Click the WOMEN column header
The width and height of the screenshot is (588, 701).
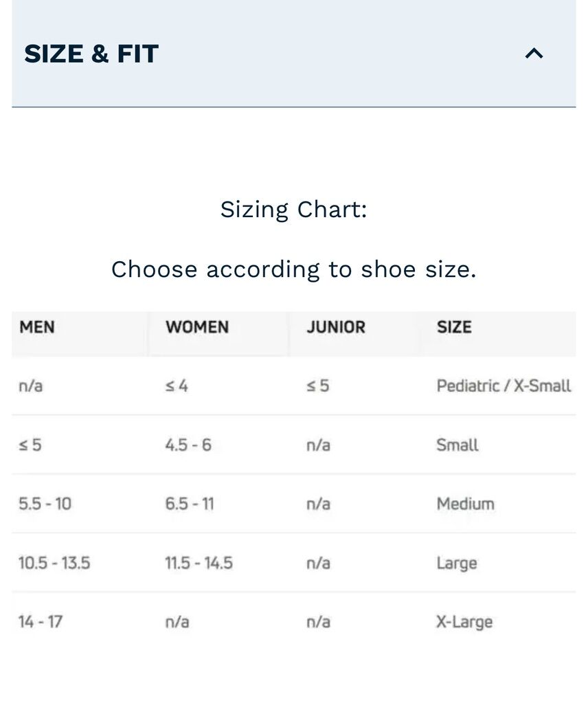pos(197,327)
